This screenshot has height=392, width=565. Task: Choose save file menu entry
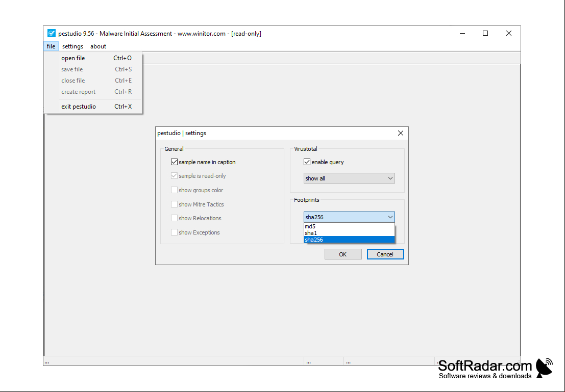94,69
